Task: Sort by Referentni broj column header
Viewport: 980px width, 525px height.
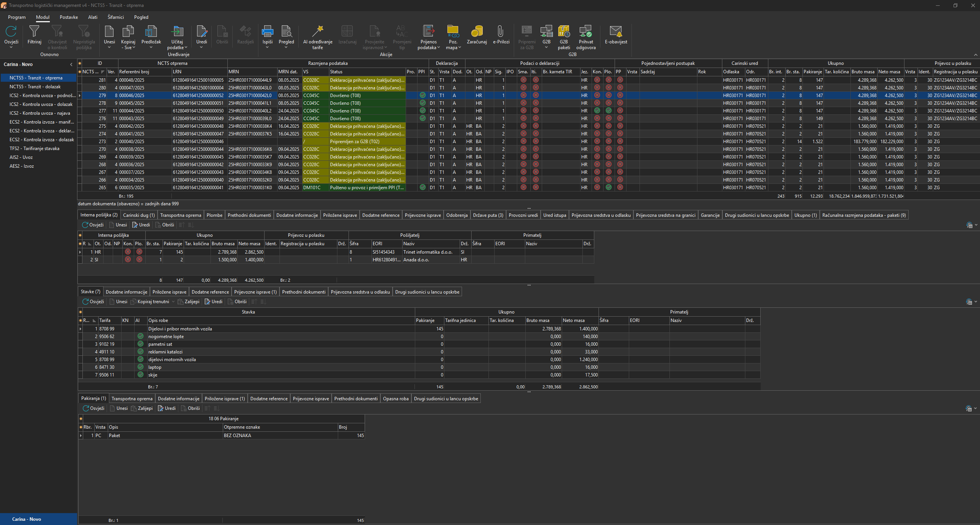Action: [145, 72]
